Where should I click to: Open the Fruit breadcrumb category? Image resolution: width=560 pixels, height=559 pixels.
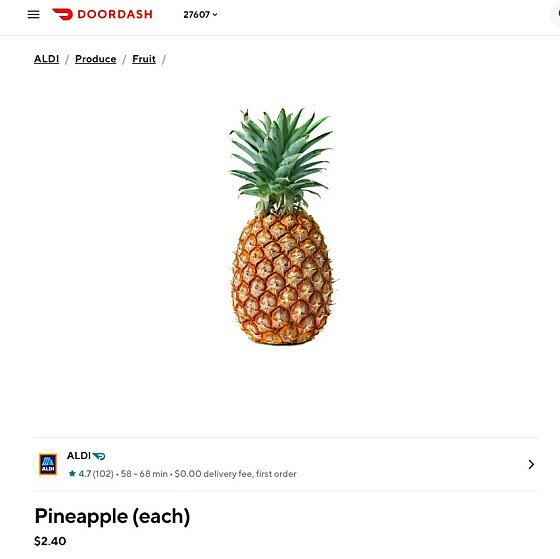pos(144,59)
